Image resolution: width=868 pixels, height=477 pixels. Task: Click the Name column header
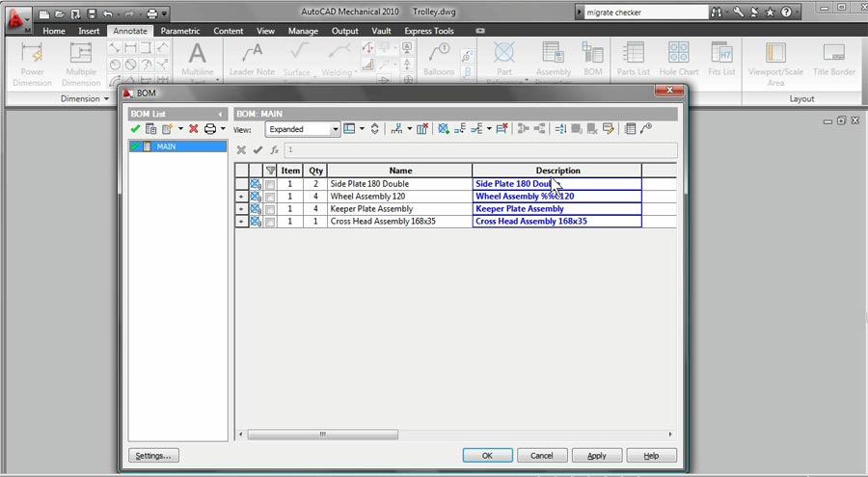tap(400, 171)
